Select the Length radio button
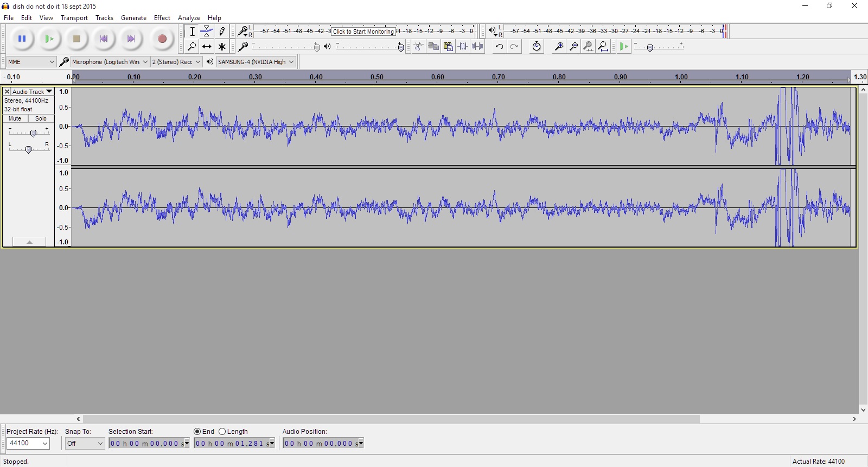Image resolution: width=868 pixels, height=467 pixels. pos(222,432)
